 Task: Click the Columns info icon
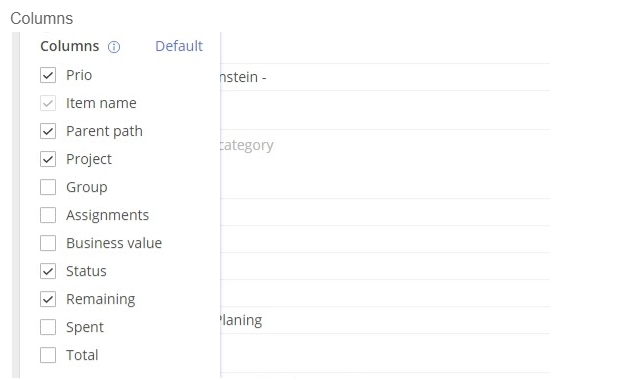point(114,47)
